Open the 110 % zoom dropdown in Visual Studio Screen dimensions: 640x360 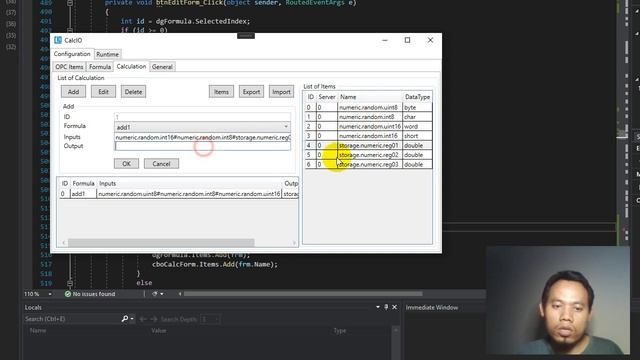tap(50, 294)
